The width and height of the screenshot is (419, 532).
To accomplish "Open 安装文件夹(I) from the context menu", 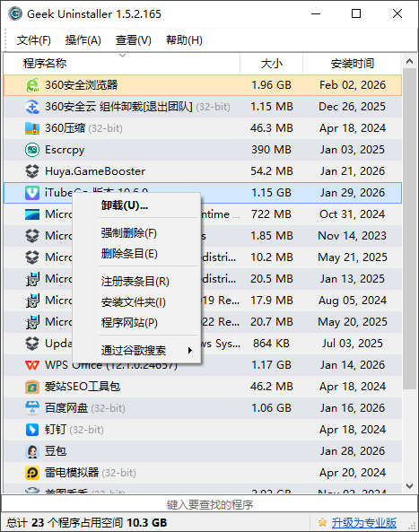I will point(136,302).
